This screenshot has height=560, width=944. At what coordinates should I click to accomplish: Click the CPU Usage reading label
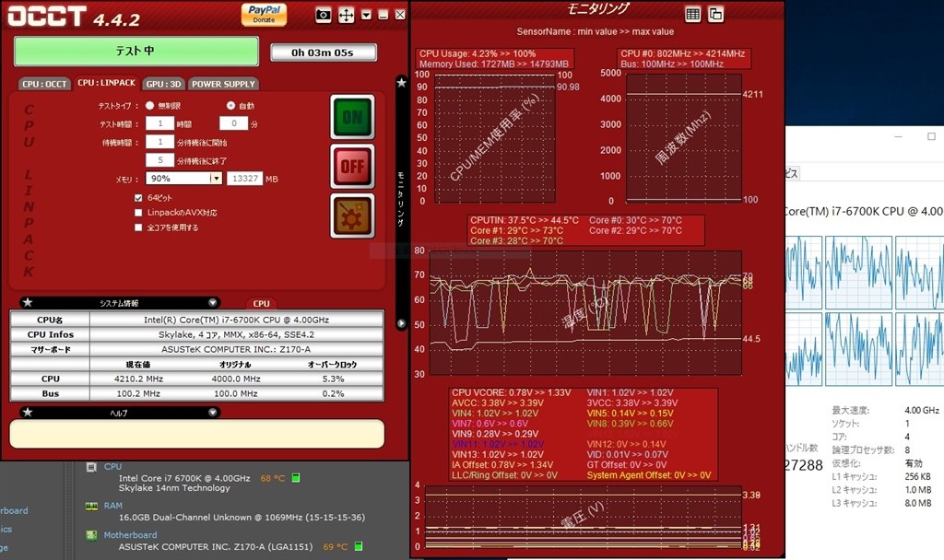478,53
